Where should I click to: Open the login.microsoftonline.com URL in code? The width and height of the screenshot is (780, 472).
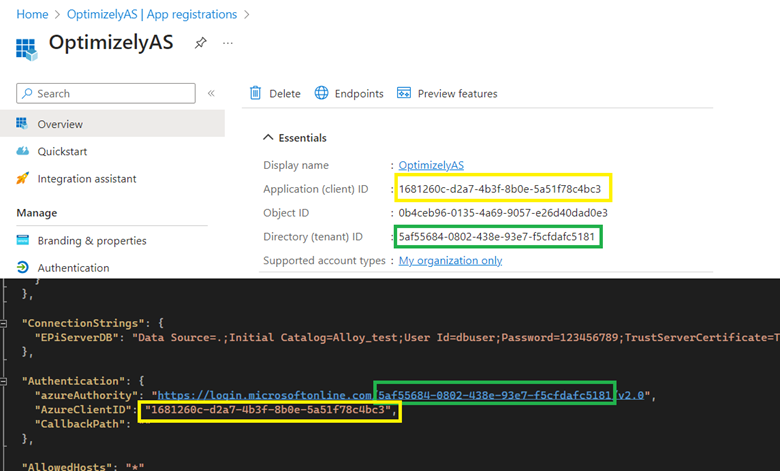click(400, 395)
